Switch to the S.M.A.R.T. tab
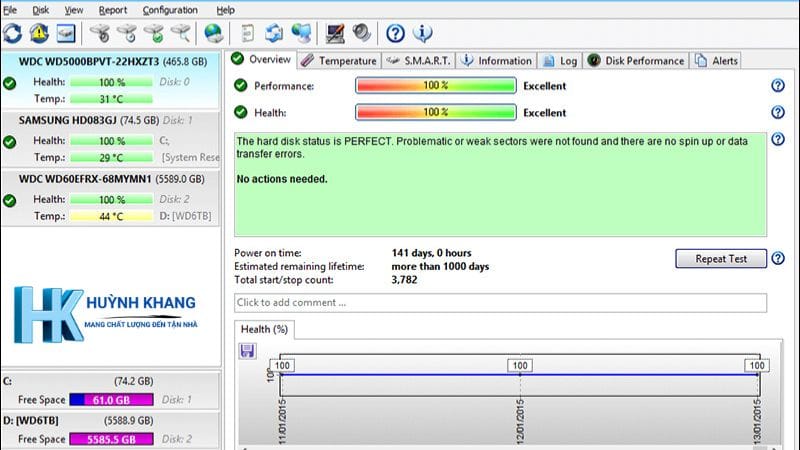 [x=418, y=61]
